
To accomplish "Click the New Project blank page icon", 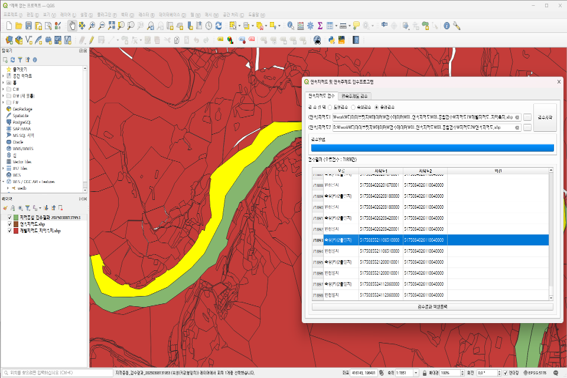I will 9,26.
